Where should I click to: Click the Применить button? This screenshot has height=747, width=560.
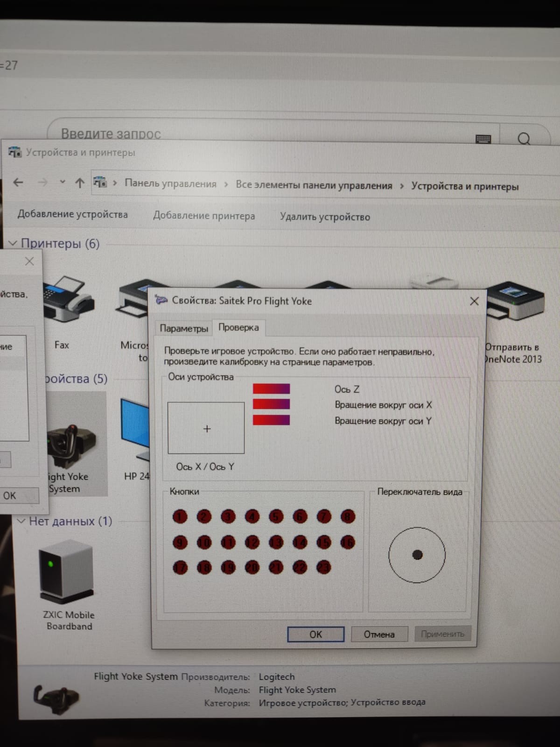(442, 634)
